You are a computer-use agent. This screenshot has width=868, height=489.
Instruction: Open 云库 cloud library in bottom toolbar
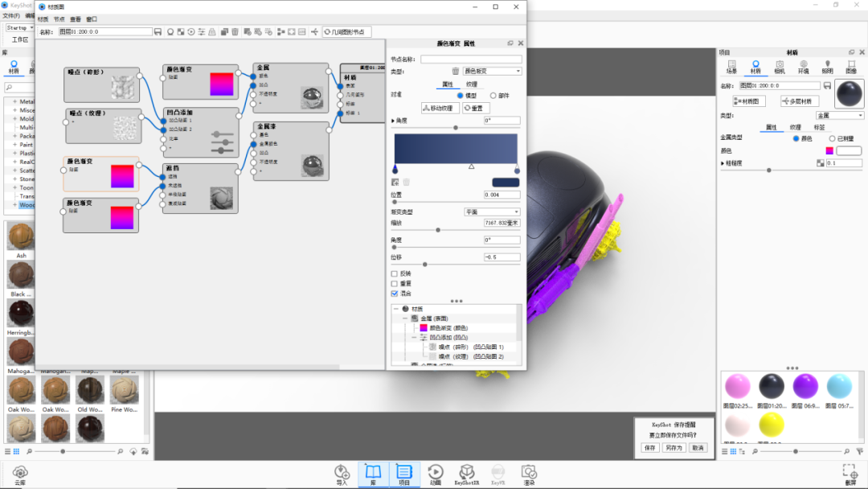20,475
